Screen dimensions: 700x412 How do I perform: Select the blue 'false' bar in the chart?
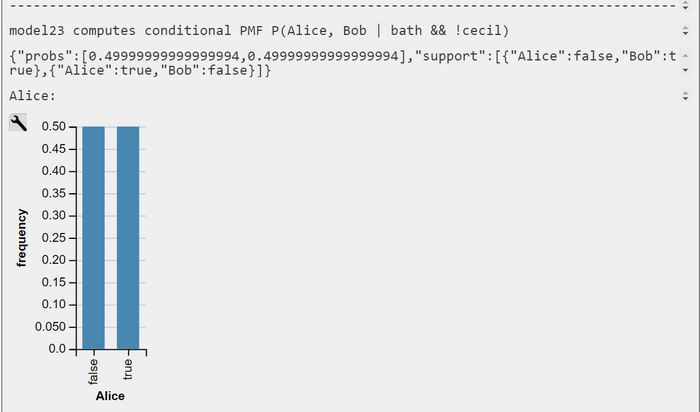tap(94, 237)
